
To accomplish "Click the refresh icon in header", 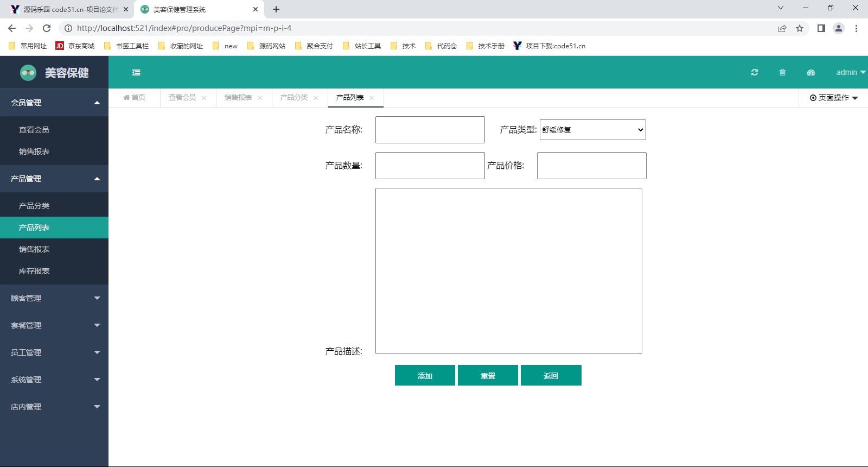I will [754, 72].
